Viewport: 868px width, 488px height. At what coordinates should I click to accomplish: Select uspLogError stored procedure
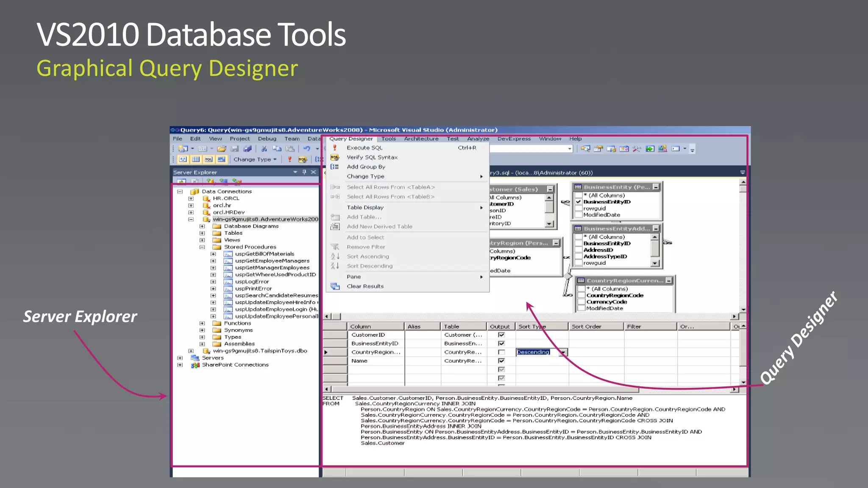252,282
